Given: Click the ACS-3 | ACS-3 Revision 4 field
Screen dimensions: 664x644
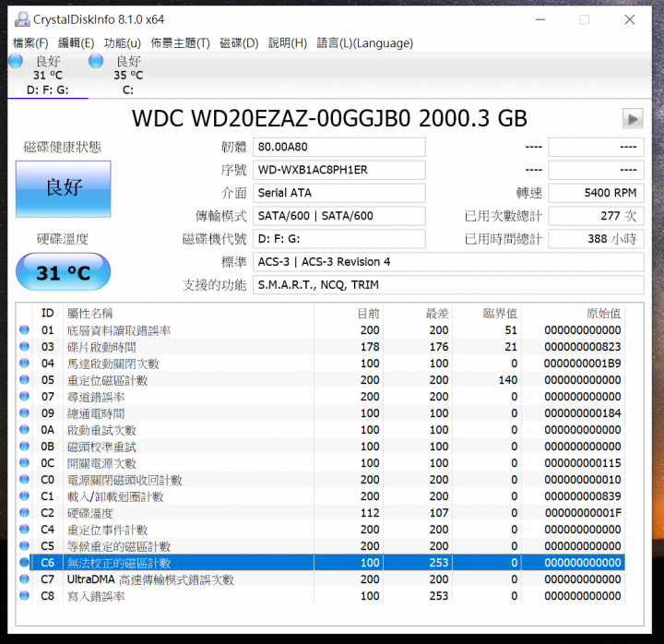Looking at the screenshot, I should (448, 262).
